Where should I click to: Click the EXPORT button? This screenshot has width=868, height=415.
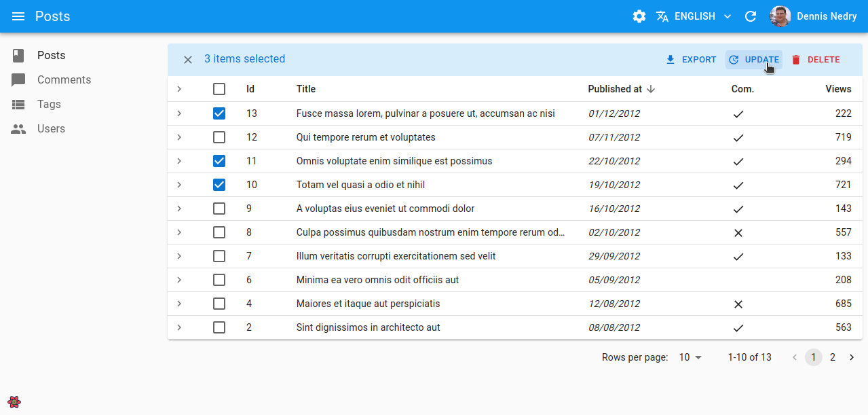691,60
